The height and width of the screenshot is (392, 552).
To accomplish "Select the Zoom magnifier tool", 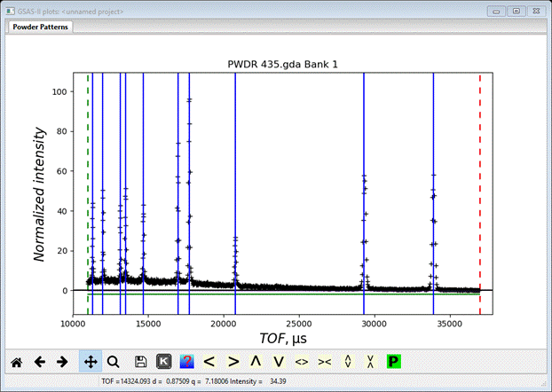I will [114, 362].
